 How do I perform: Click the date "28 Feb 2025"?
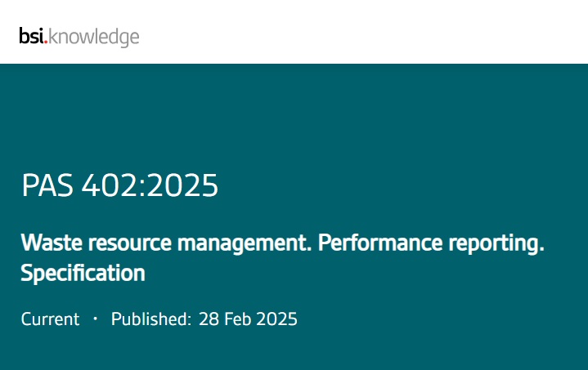pos(248,319)
